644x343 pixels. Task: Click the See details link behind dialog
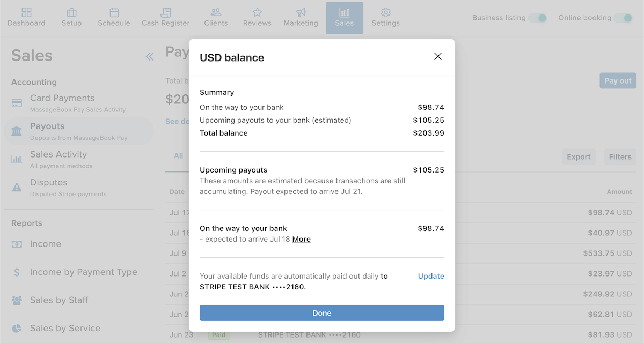tap(177, 122)
